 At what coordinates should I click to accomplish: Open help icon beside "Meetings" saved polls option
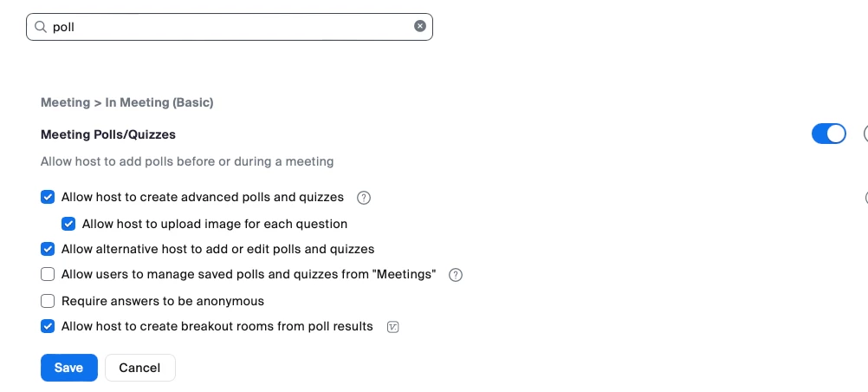coord(456,276)
